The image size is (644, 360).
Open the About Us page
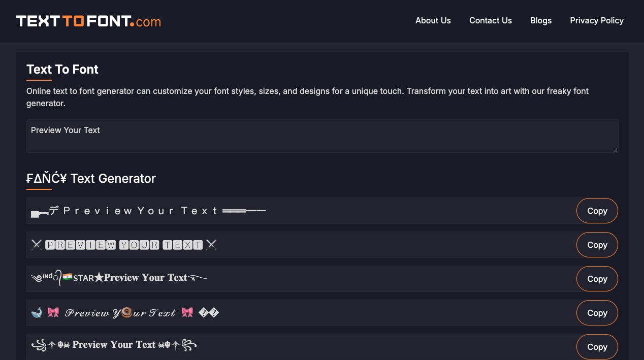pos(433,21)
